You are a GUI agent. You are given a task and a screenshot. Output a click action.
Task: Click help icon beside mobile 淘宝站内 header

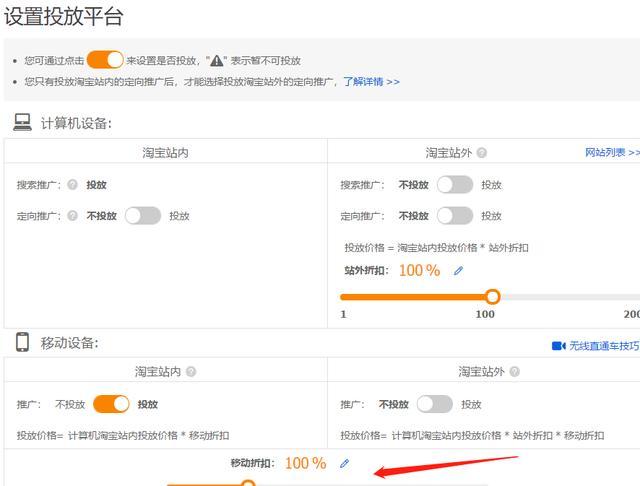[191, 372]
